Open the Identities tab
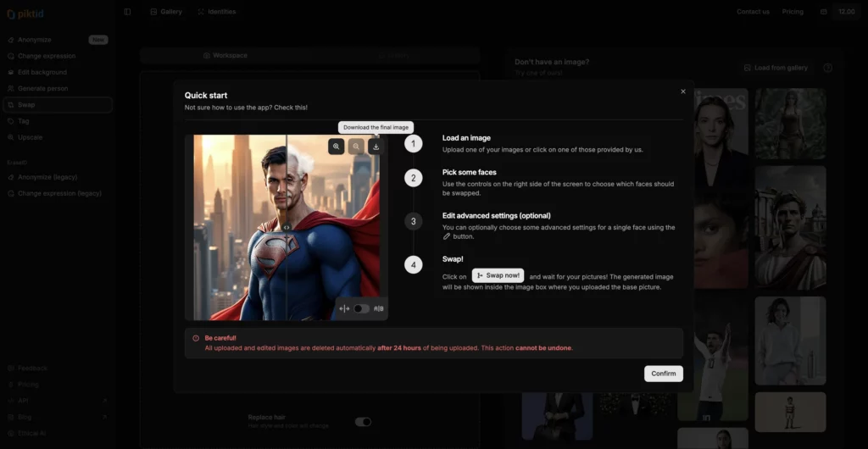The width and height of the screenshot is (868, 449). (x=217, y=12)
